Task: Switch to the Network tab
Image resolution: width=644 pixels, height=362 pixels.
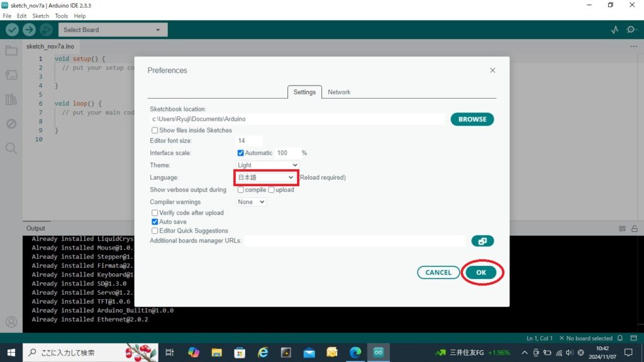Action: point(339,92)
